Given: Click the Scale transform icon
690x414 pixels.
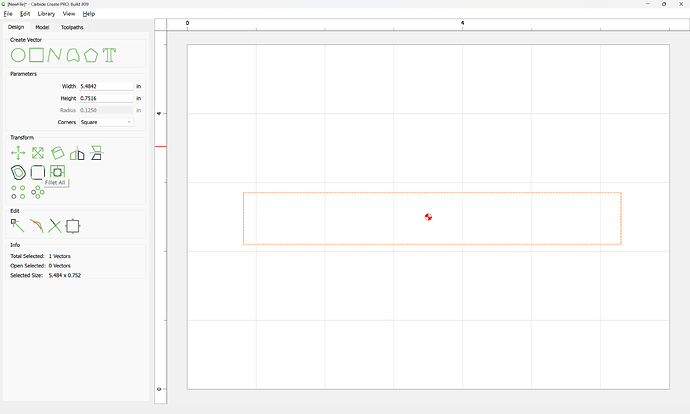Looking at the screenshot, I should (x=38, y=153).
